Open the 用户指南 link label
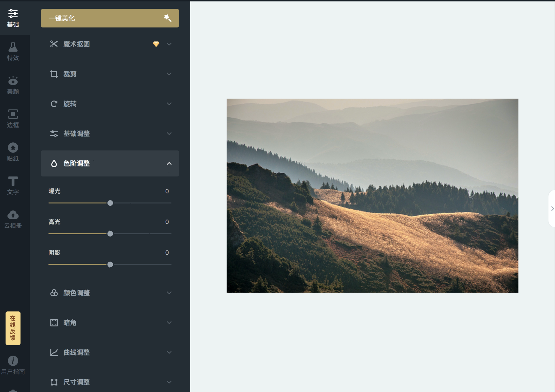Screen dimensions: 555x392 tap(13, 372)
